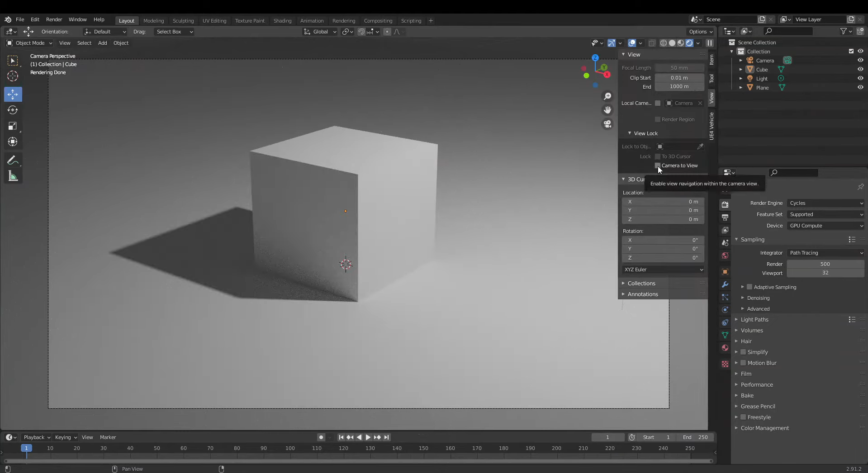The height and width of the screenshot is (473, 868).
Task: Enable the Simplify checkbox
Action: click(x=743, y=352)
